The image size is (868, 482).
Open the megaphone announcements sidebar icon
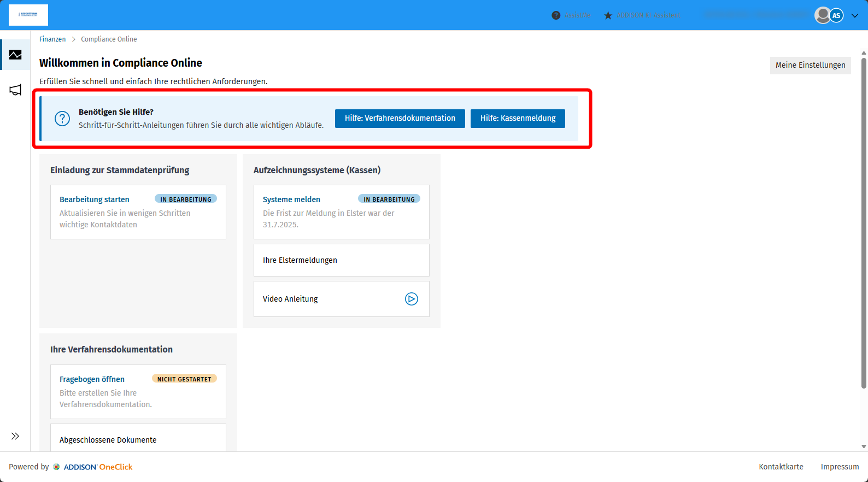pos(15,90)
